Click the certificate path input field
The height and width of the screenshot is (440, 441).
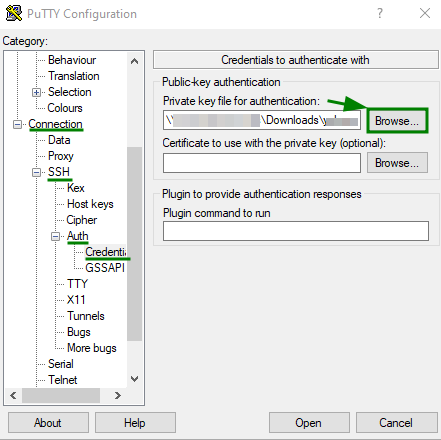[262, 163]
